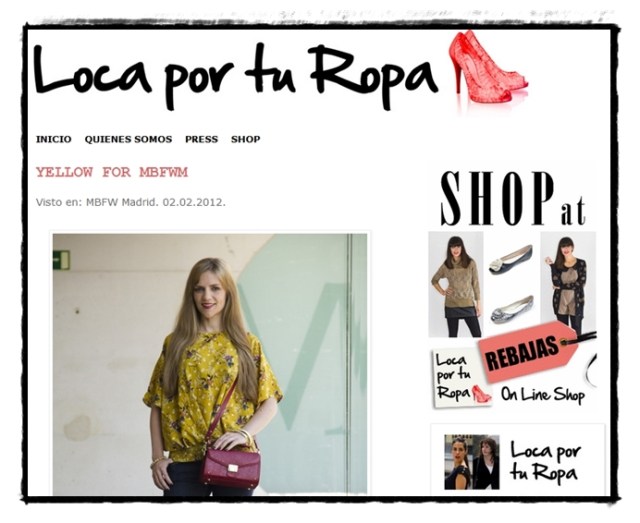Open the PRESS menu link
The width and height of the screenshot is (640, 523).
click(202, 139)
